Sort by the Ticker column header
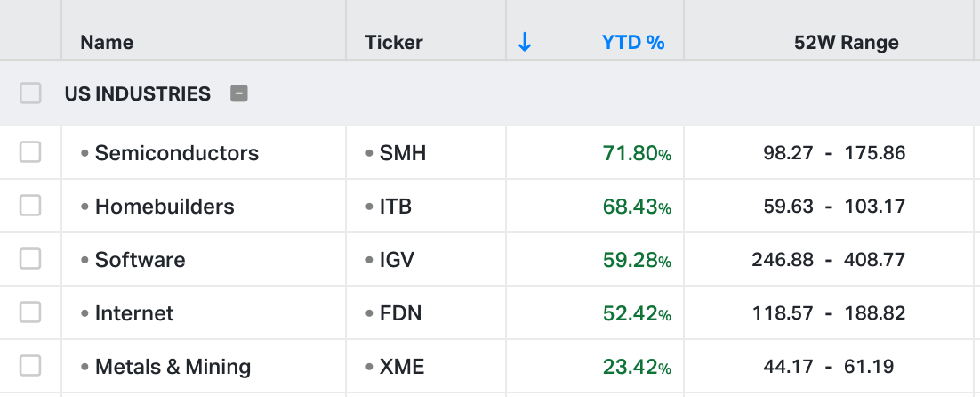Image resolution: width=980 pixels, height=397 pixels. (394, 42)
